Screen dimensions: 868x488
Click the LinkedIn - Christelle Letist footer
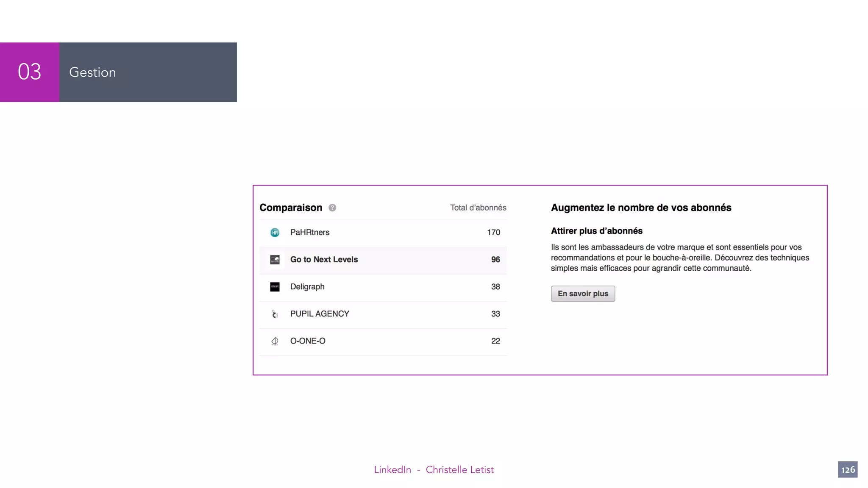(x=434, y=469)
